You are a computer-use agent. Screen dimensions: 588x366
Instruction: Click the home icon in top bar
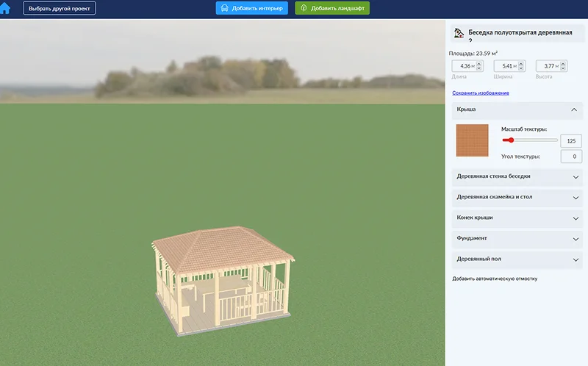6,9
